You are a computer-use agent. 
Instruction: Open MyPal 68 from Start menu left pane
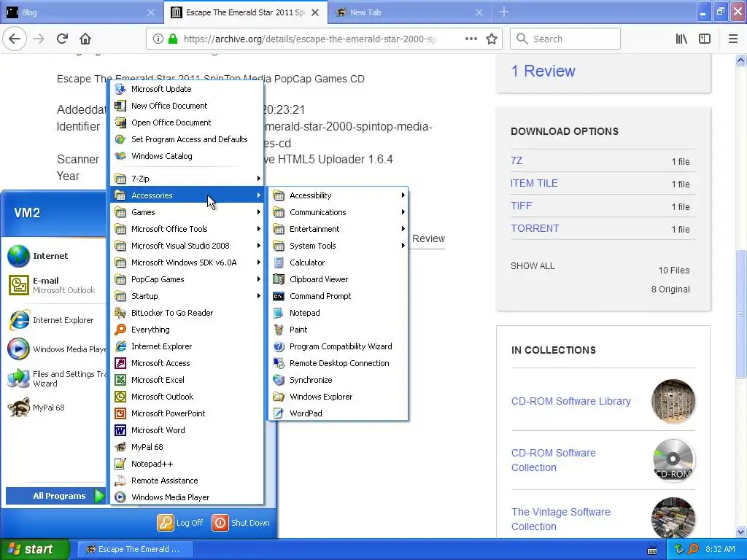coord(55,408)
